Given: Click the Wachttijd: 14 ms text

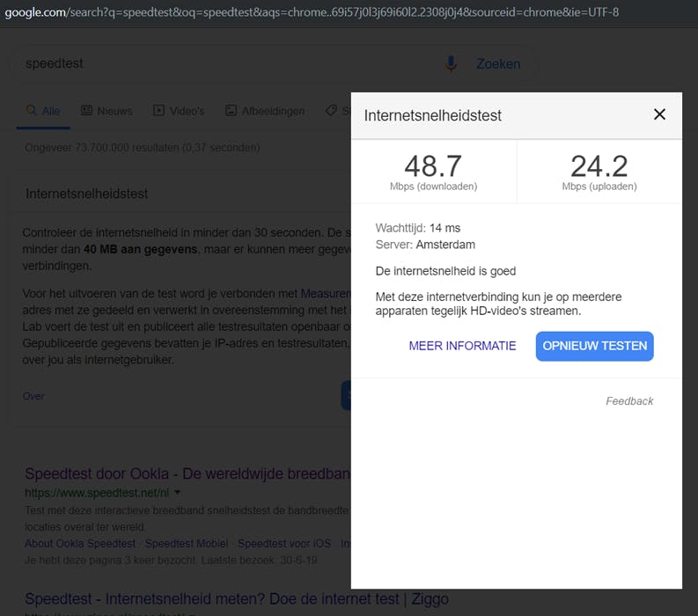Looking at the screenshot, I should 417,228.
